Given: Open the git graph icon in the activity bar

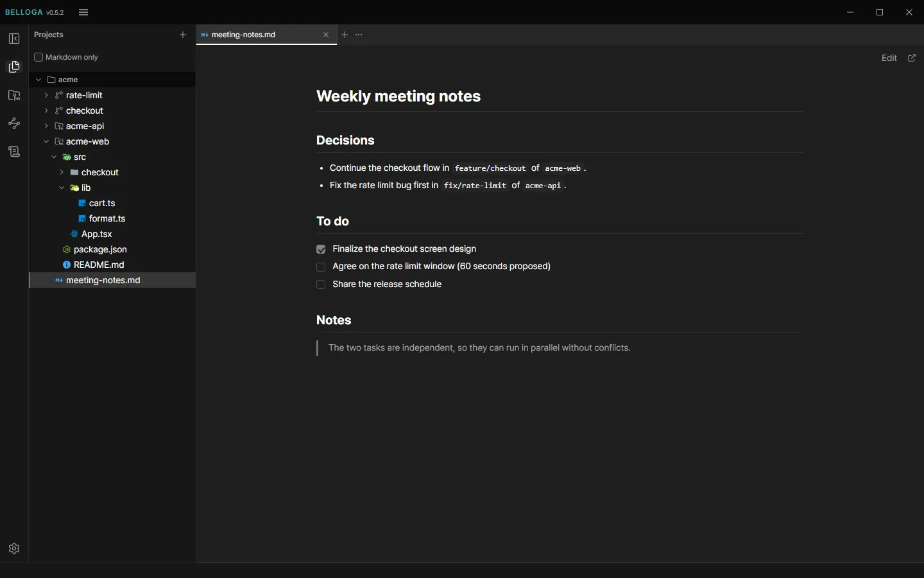Looking at the screenshot, I should pyautogui.click(x=14, y=123).
